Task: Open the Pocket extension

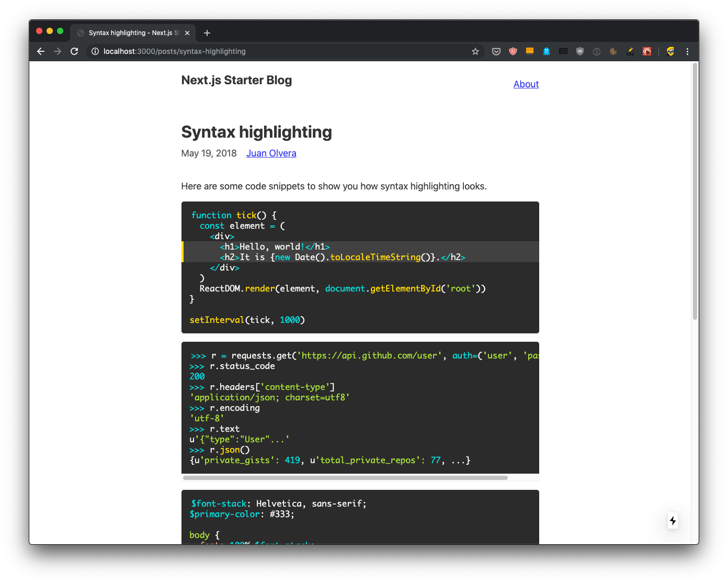Action: 496,51
